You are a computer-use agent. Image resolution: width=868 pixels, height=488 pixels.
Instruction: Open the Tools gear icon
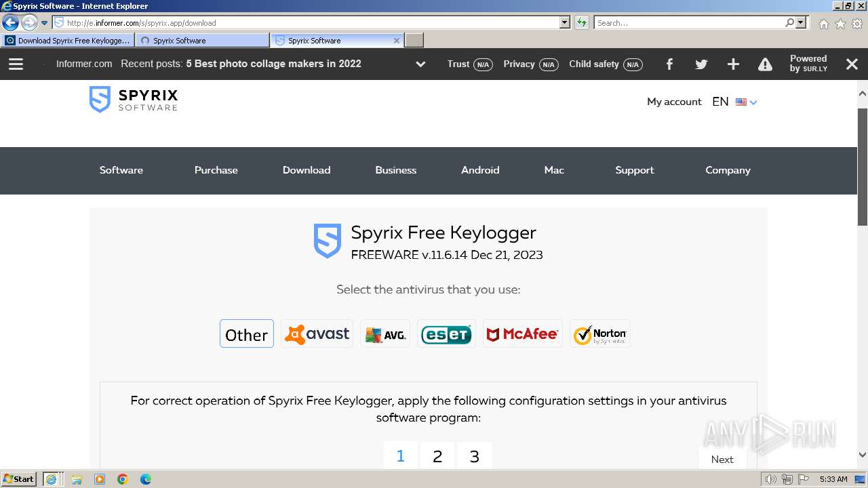857,24
